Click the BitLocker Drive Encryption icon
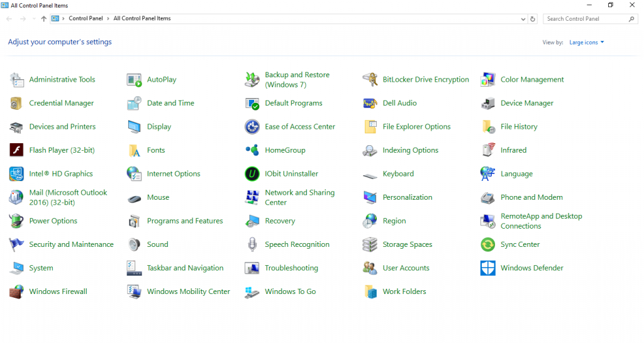This screenshot has height=343, width=644. (x=370, y=80)
